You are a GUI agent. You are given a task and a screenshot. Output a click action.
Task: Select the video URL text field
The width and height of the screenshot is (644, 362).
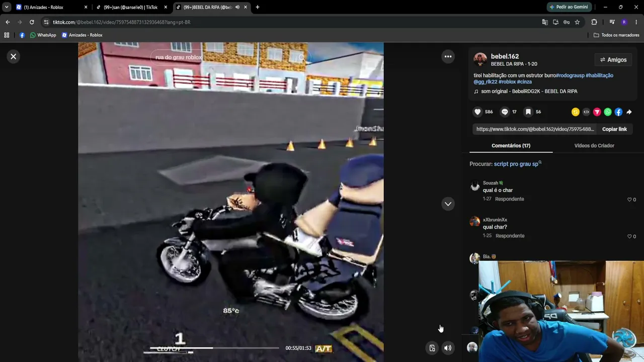coord(535,129)
